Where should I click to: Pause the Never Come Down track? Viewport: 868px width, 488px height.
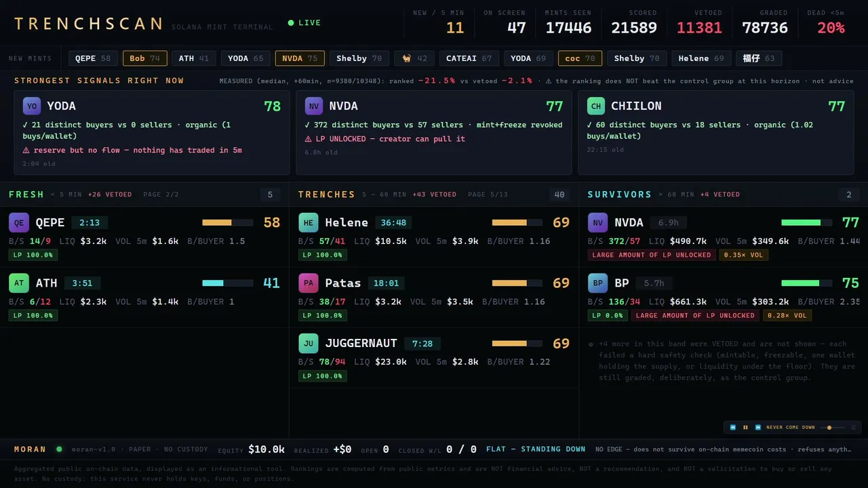point(746,428)
